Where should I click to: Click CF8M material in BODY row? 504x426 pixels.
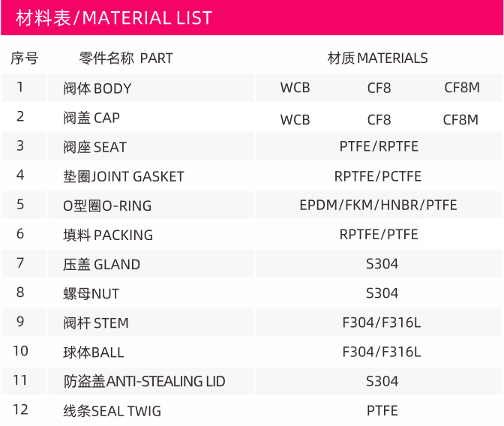pos(462,88)
